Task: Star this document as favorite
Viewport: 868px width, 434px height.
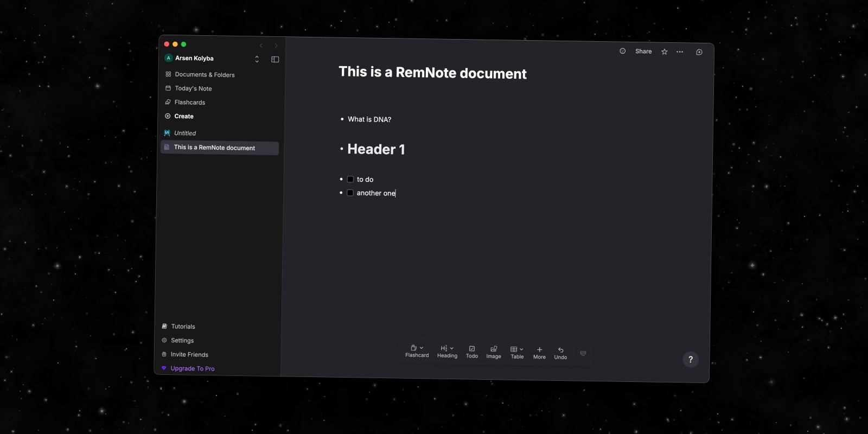Action: click(665, 52)
